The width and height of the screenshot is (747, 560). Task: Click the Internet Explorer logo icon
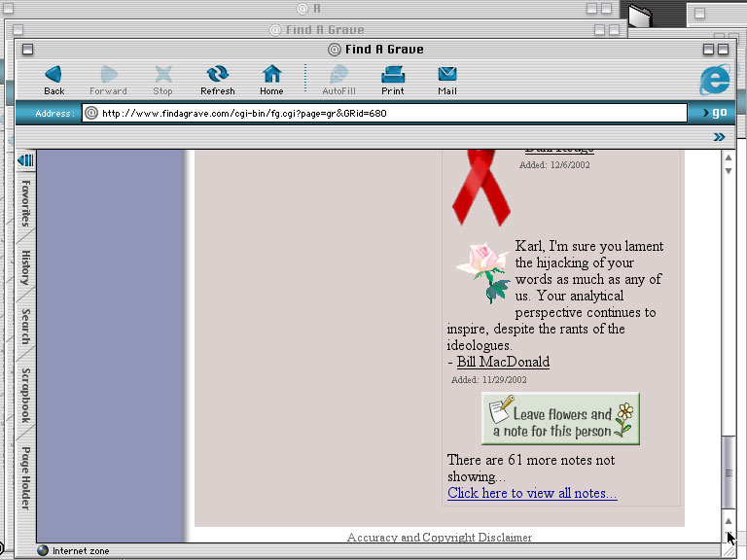[x=714, y=79]
